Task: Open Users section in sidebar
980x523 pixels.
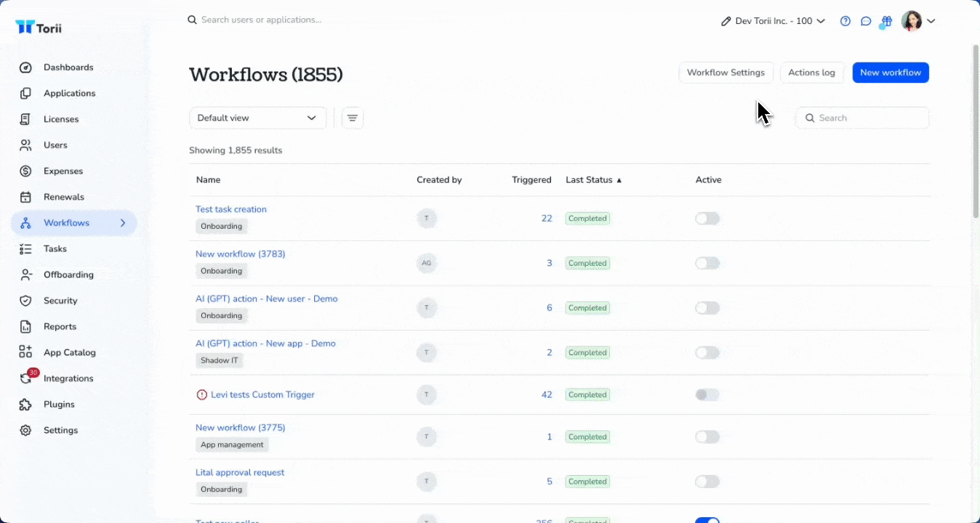Action: 55,145
